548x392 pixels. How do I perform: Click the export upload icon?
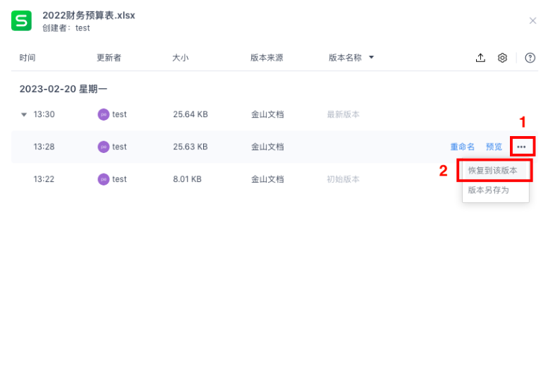pos(480,58)
